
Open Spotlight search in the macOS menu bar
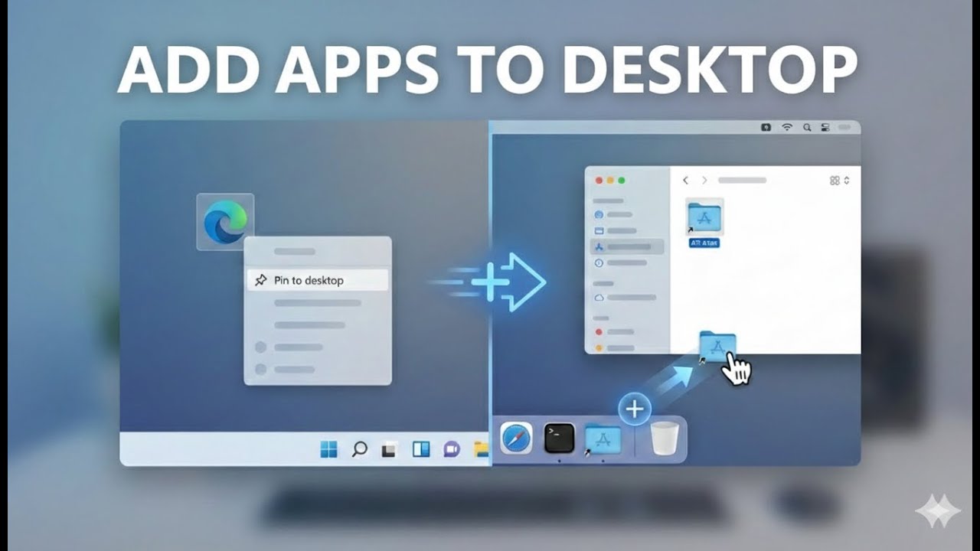click(806, 127)
